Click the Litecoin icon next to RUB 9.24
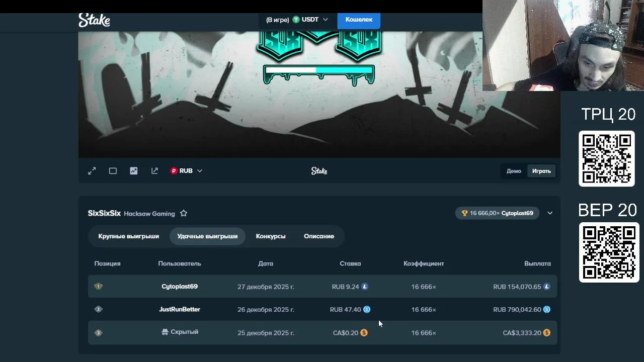 [x=365, y=287]
